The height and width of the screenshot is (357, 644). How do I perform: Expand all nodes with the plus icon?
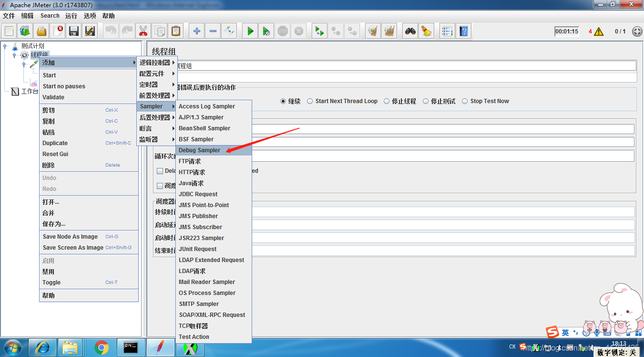pos(196,31)
